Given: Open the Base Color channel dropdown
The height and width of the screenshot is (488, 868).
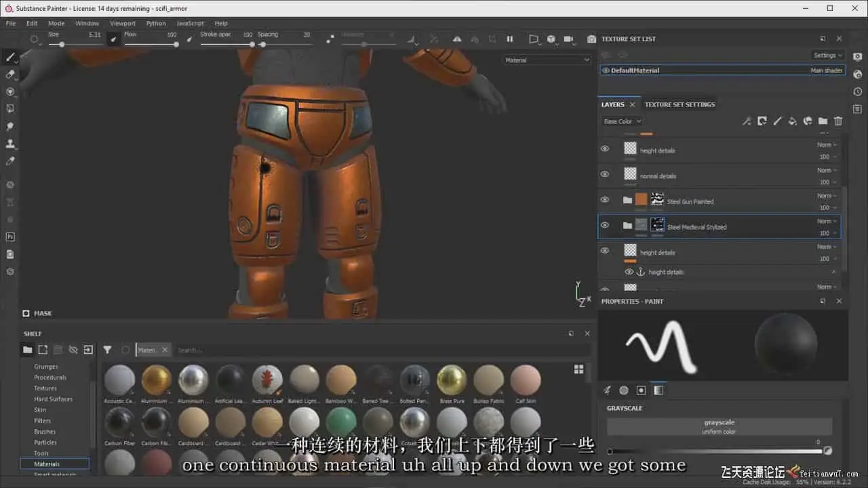Looking at the screenshot, I should pyautogui.click(x=622, y=121).
